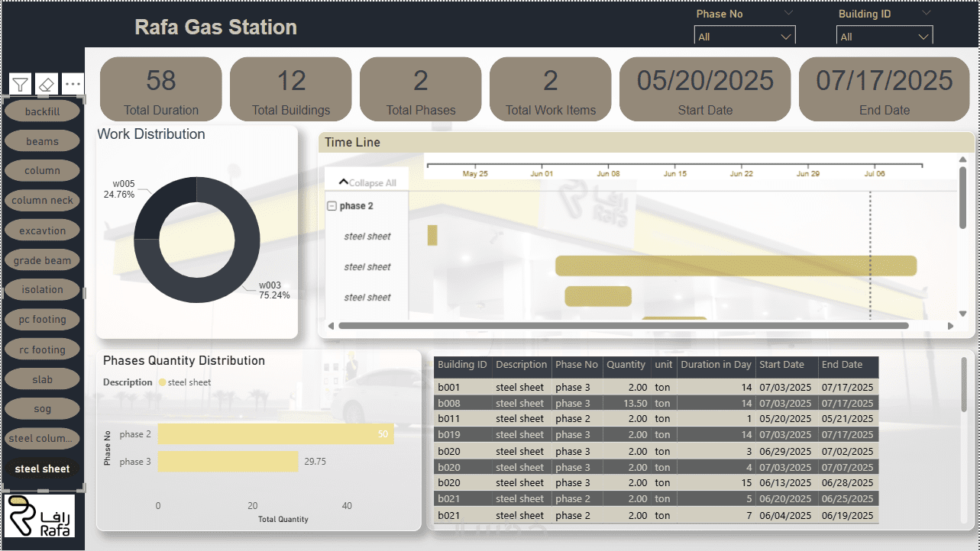
Task: Select the rc footing slicer button
Action: [42, 350]
